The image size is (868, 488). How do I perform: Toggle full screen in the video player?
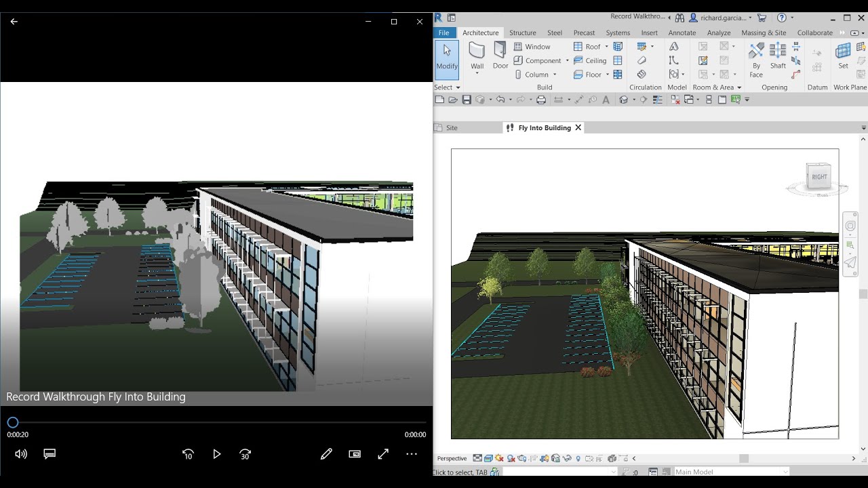[383, 454]
